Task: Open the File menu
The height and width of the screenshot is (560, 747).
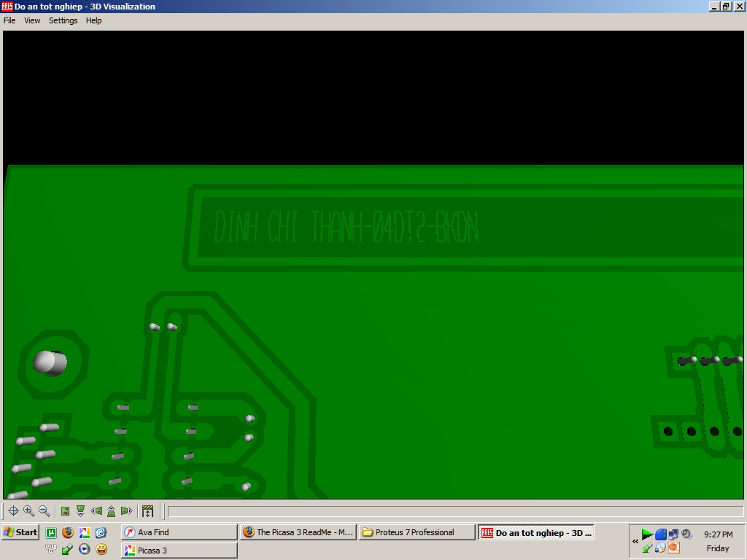Action: 9,20
